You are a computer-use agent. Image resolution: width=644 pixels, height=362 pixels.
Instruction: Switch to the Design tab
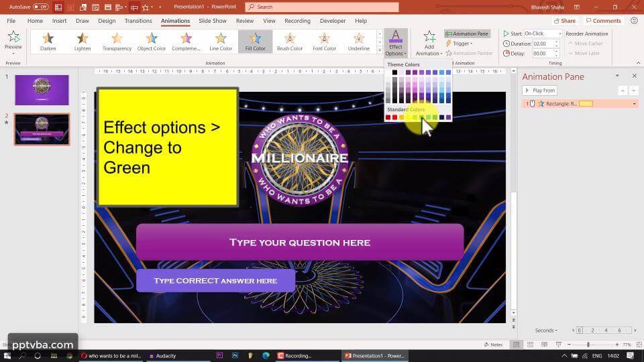(x=107, y=21)
